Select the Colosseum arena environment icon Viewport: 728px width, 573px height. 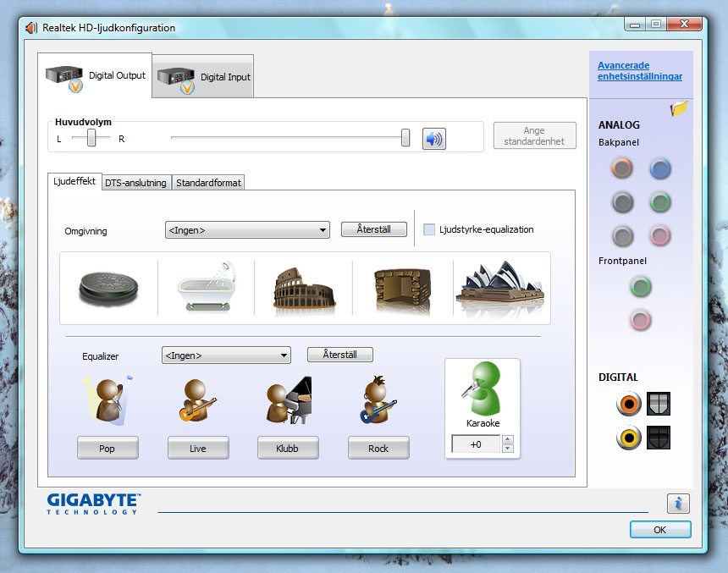[x=304, y=289]
